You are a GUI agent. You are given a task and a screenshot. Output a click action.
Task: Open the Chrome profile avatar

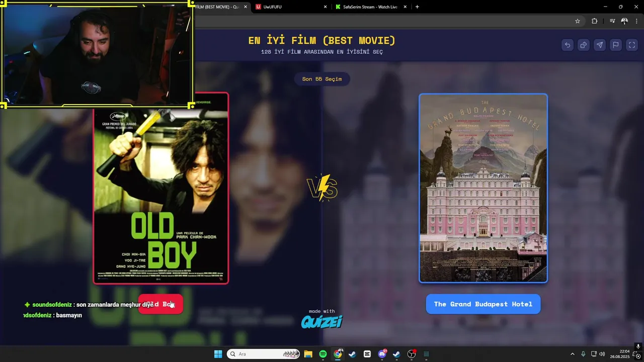pyautogui.click(x=624, y=21)
